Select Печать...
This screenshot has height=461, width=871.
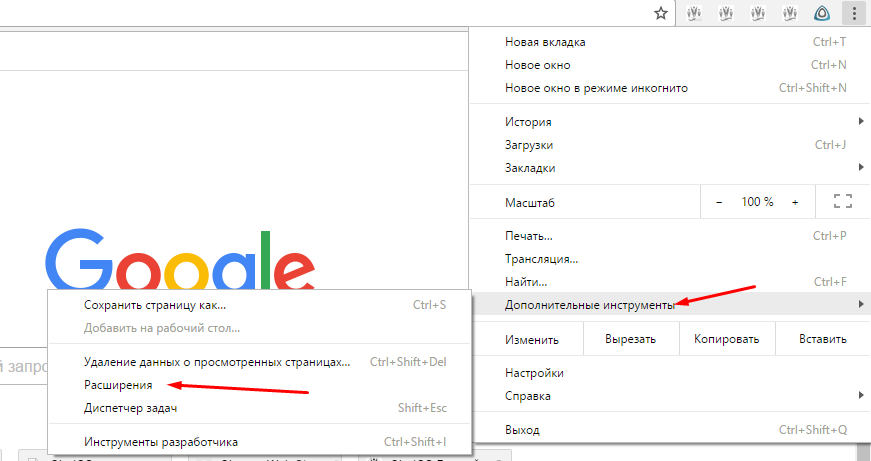(x=670, y=236)
